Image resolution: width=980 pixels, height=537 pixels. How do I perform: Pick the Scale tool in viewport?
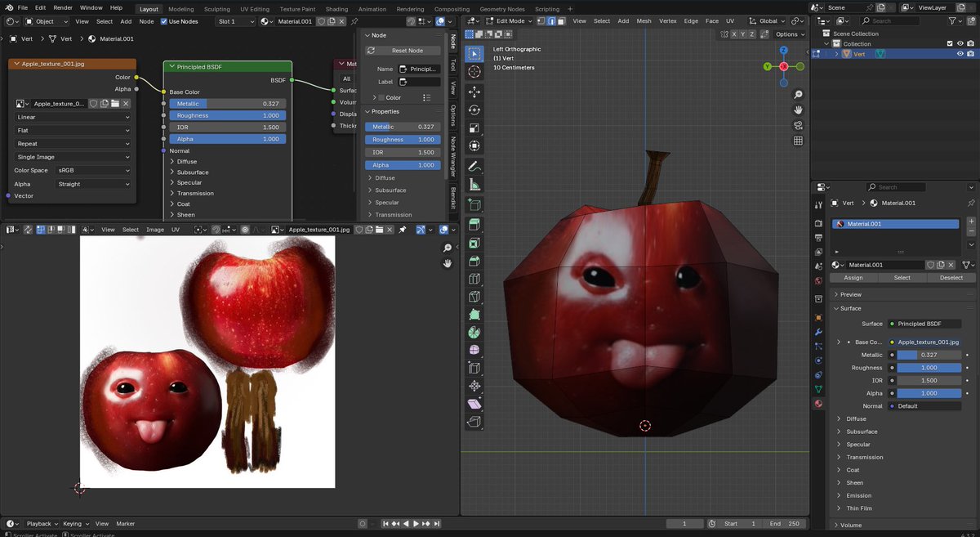coord(474,128)
